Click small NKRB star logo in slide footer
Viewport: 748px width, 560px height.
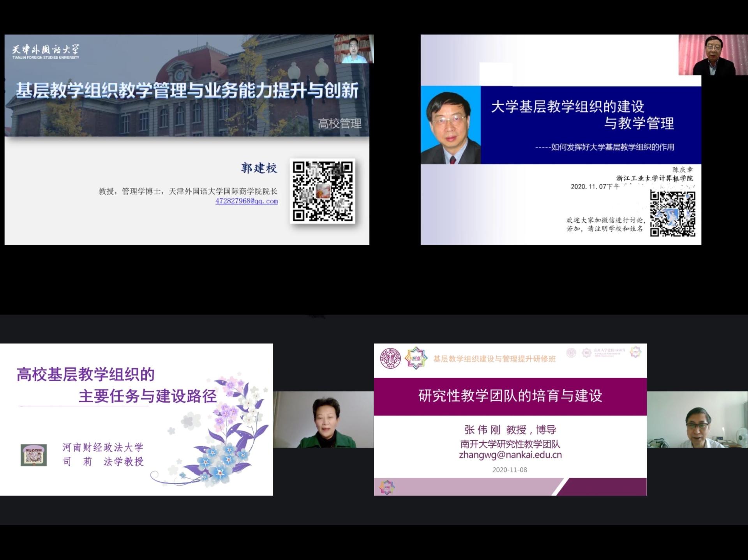386,487
